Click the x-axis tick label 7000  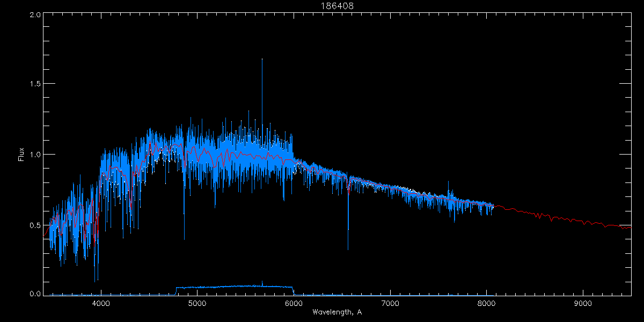390,303
